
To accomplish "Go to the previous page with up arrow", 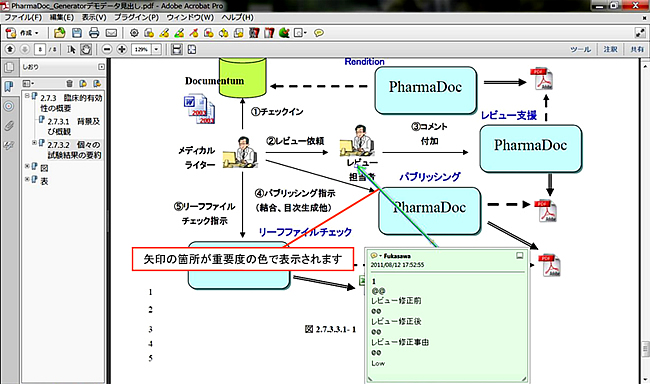I will point(10,49).
